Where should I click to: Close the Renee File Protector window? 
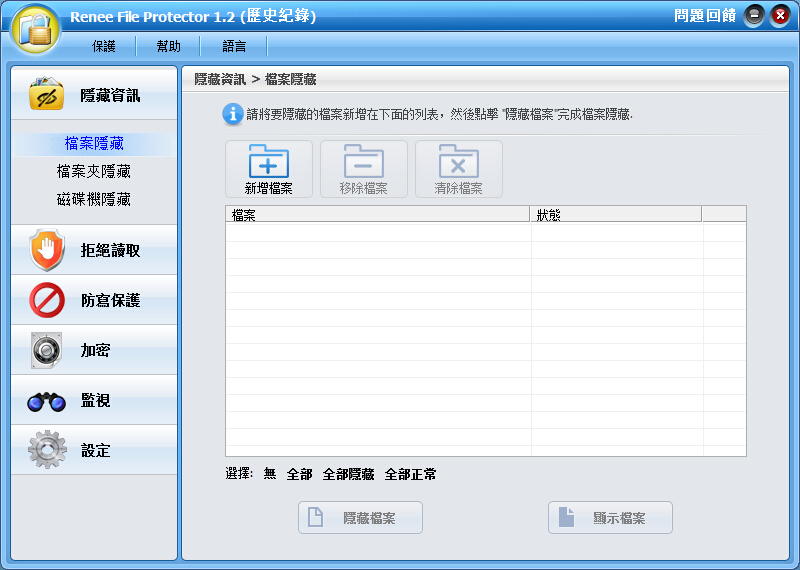click(x=780, y=16)
